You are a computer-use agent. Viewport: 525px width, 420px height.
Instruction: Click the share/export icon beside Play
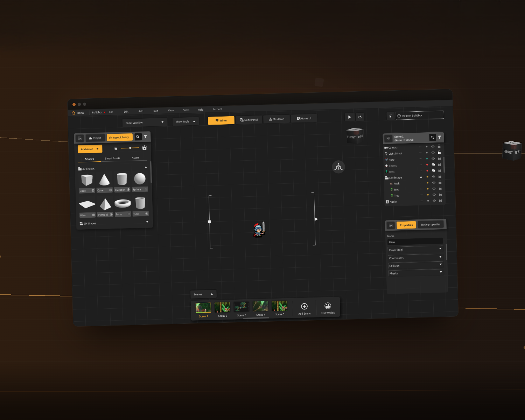[x=360, y=117]
